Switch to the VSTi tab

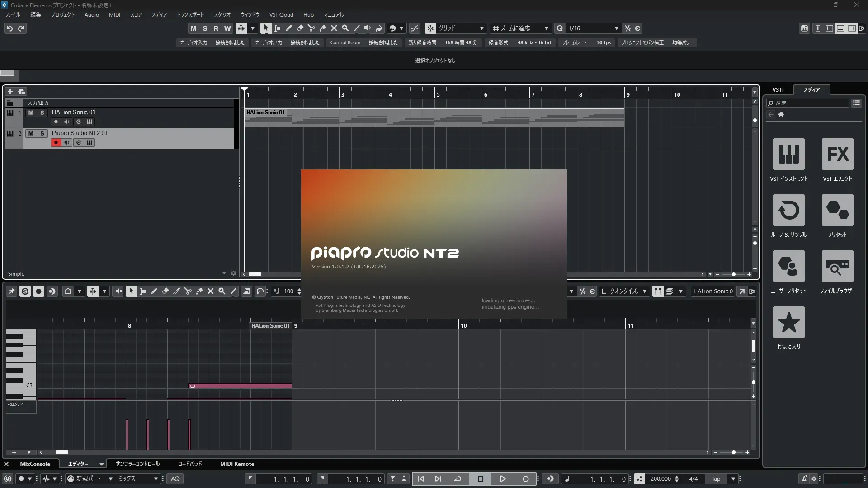pyautogui.click(x=778, y=89)
